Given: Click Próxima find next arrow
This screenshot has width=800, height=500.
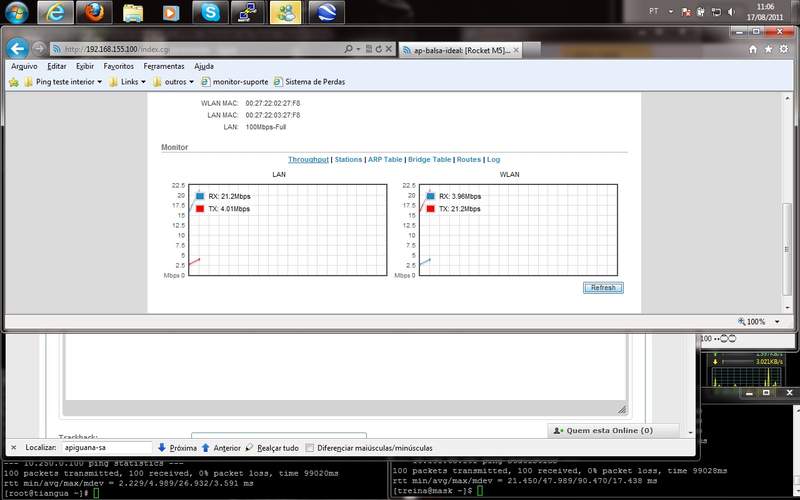Looking at the screenshot, I should (x=177, y=448).
